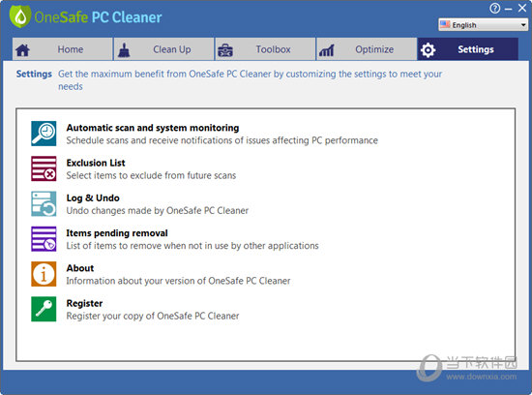Click the US flag in language selector
Image resolution: width=532 pixels, height=395 pixels.
coord(445,24)
